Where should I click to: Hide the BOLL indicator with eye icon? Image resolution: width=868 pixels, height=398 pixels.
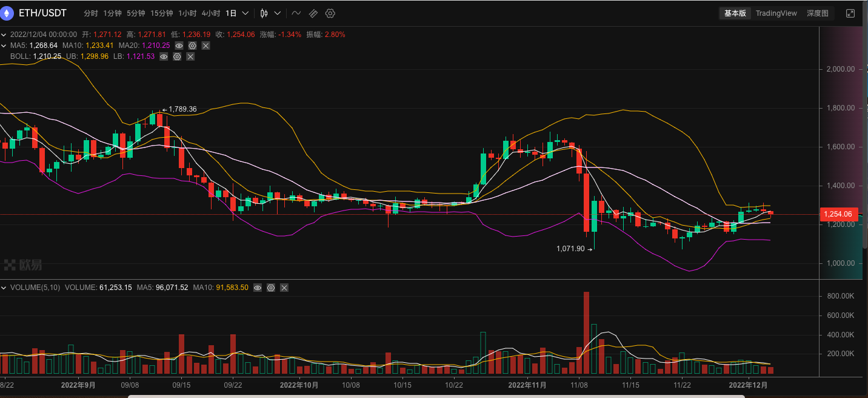[164, 56]
